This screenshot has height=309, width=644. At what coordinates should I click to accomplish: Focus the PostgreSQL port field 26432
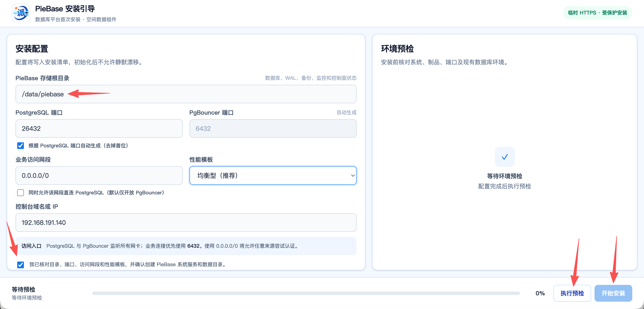point(99,128)
